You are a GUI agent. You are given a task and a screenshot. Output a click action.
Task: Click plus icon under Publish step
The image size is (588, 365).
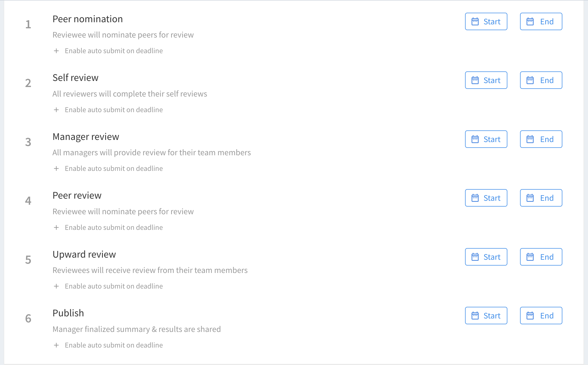56,345
